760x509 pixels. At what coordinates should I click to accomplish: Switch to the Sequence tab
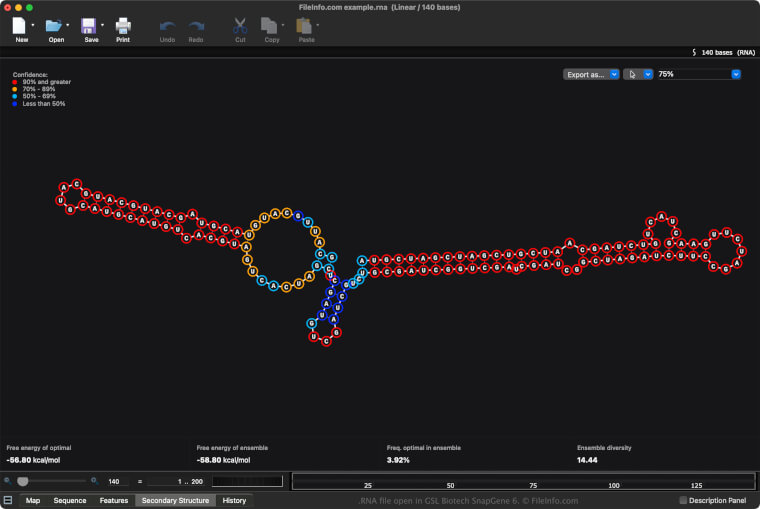click(70, 500)
